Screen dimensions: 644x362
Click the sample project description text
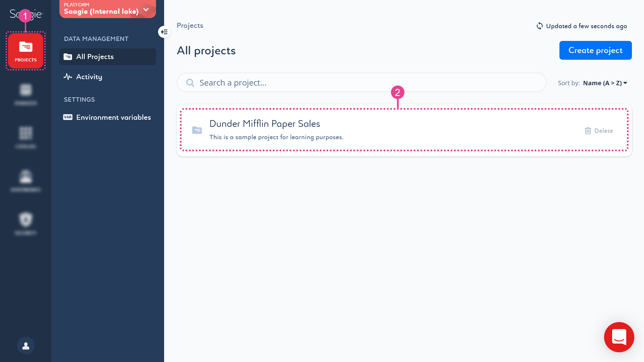point(277,137)
